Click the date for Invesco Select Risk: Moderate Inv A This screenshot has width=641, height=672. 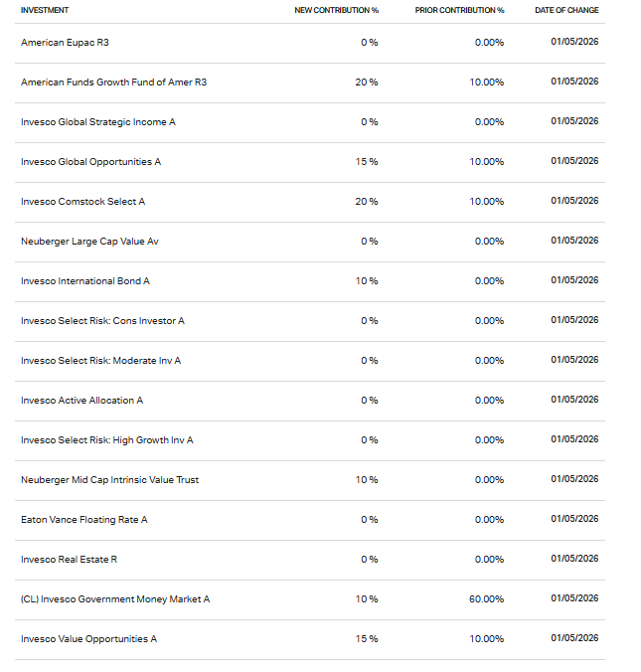[574, 360]
